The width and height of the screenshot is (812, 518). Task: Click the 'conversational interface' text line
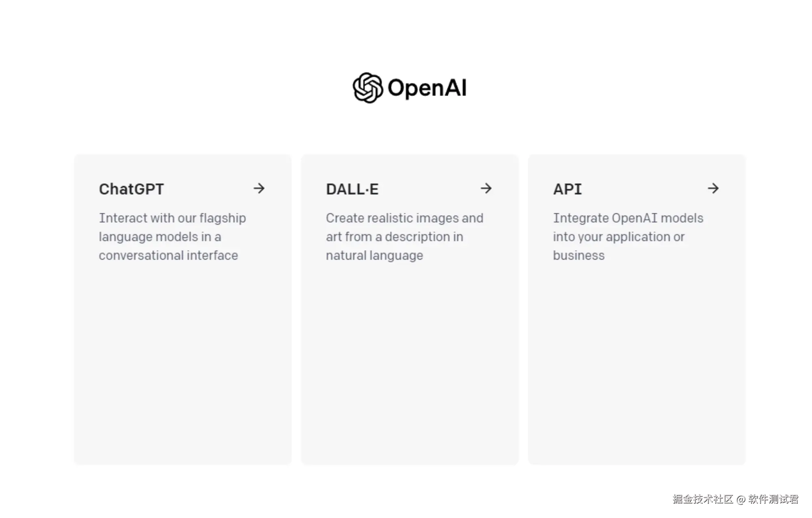[x=168, y=256]
